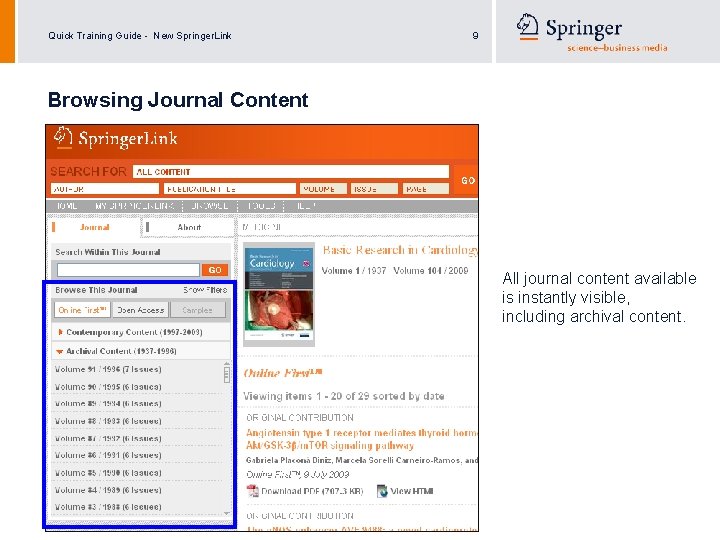Click the View HTML link
This screenshot has height=540, width=720.
[411, 491]
